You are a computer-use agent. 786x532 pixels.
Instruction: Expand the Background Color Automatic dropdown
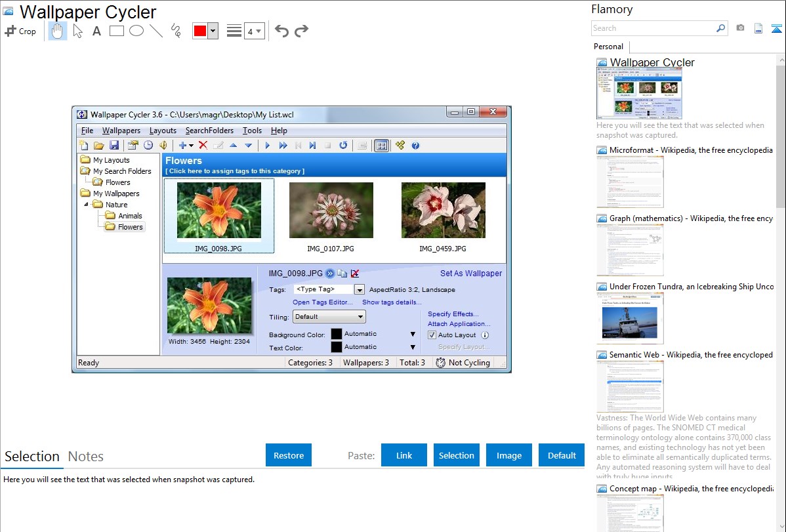413,334
